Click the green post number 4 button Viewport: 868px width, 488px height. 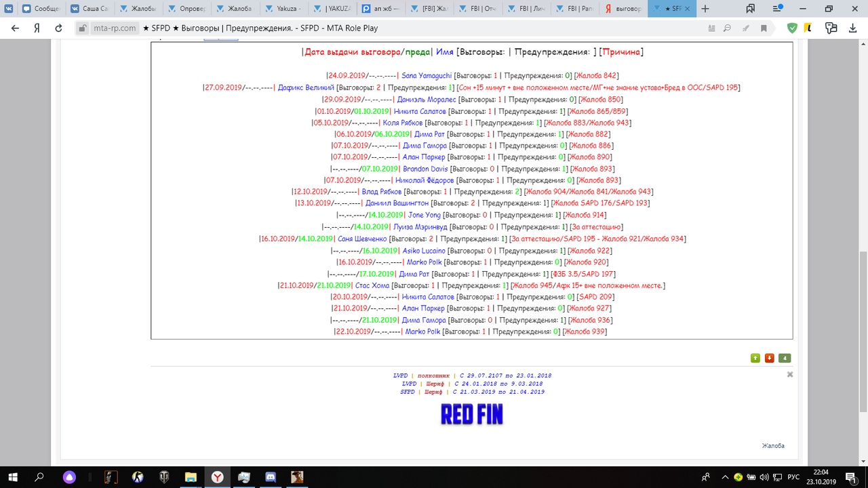tap(785, 358)
